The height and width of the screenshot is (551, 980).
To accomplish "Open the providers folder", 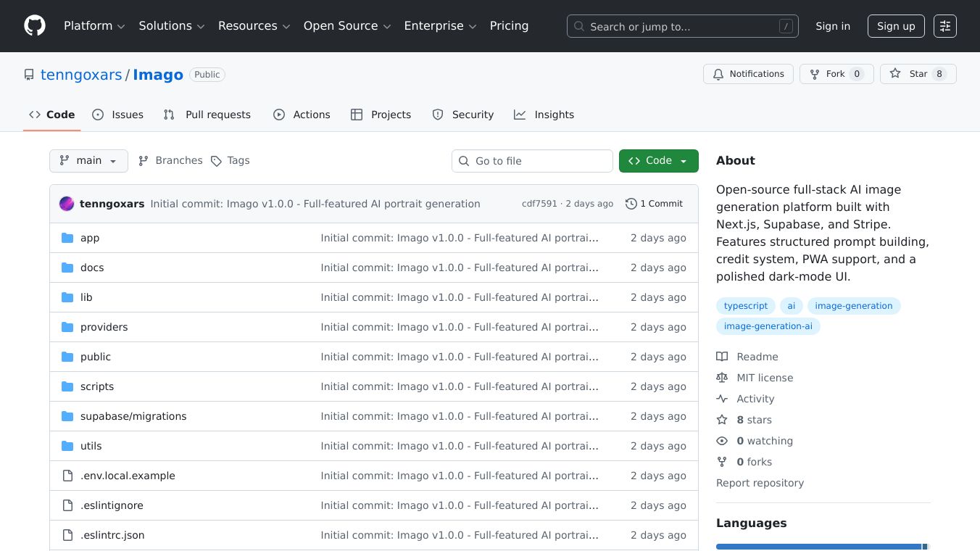I will pos(104,327).
